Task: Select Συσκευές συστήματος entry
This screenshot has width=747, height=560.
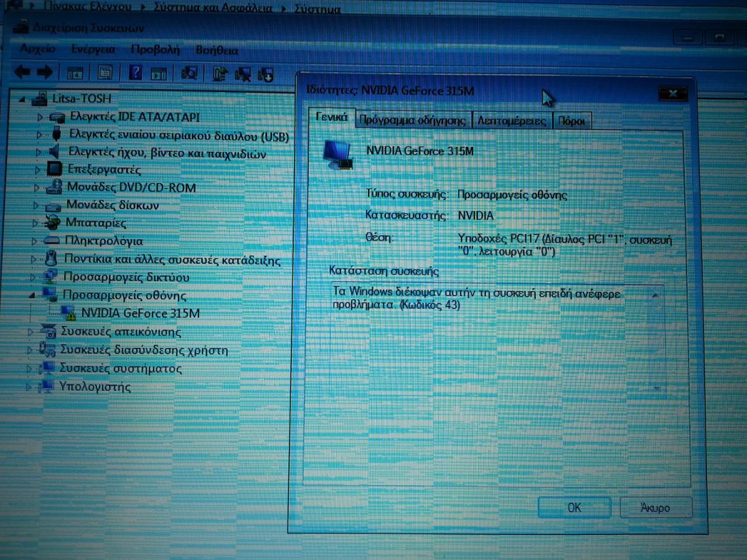Action: pos(120,368)
